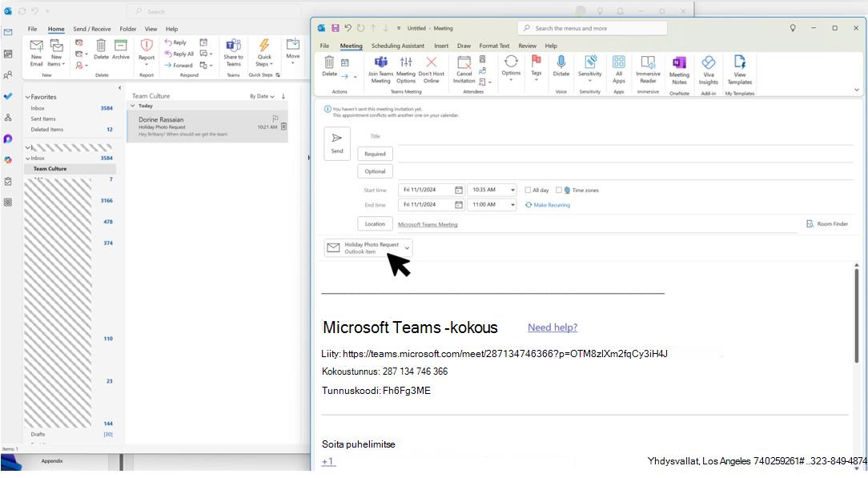Open Review tab in meeting window
This screenshot has width=868, height=478.
[527, 46]
